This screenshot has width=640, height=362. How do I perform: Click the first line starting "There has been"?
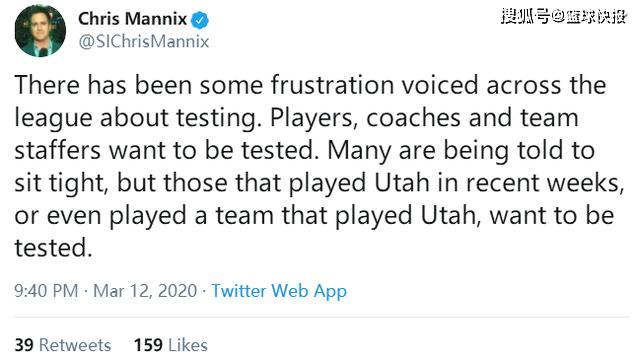[x=310, y=85]
